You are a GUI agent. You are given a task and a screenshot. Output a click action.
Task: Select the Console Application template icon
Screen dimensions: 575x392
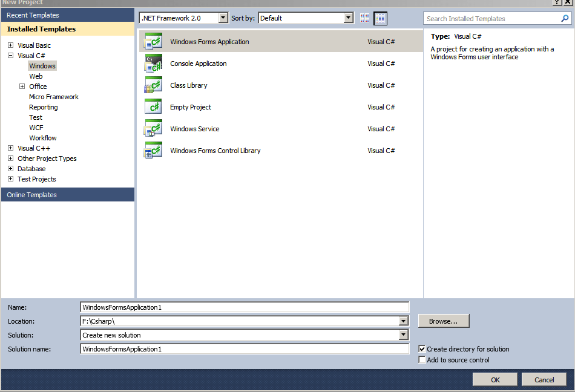click(153, 64)
